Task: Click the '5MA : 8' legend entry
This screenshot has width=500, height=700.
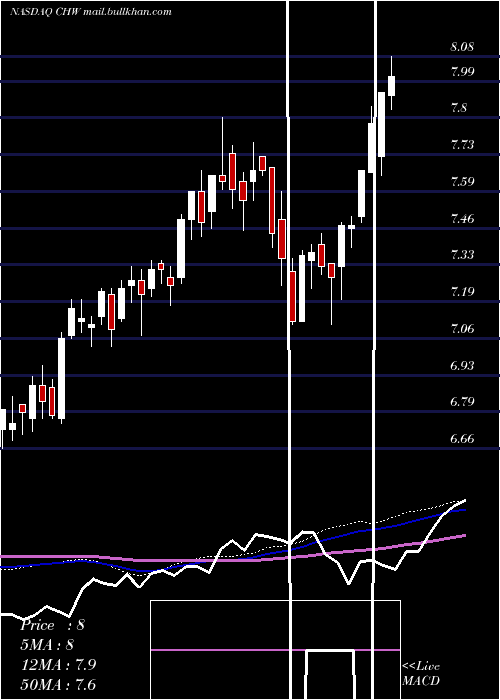Action: 47,645
